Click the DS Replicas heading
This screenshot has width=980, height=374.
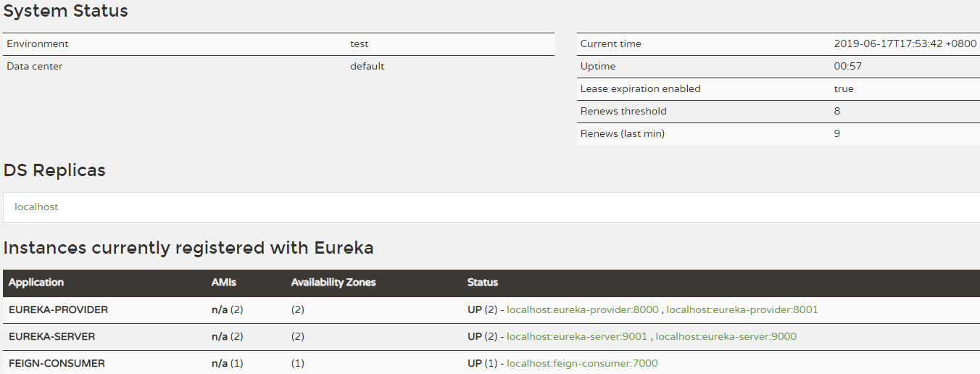[54, 171]
